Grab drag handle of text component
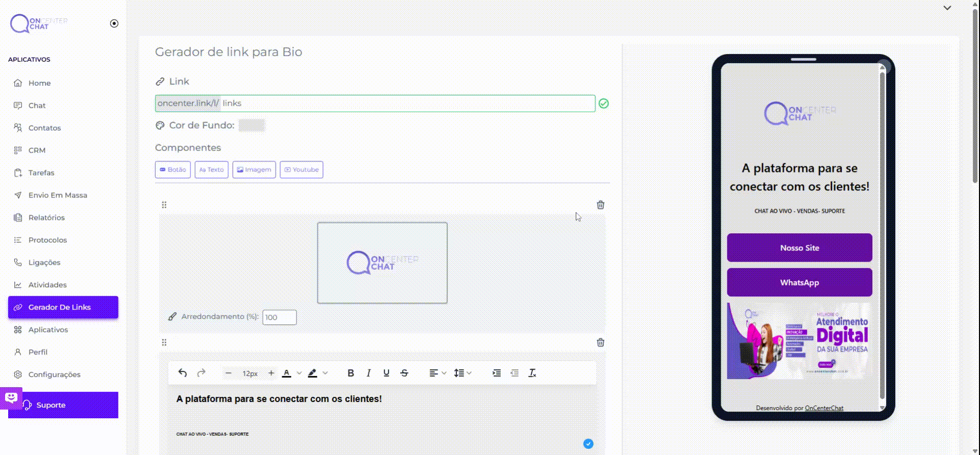 [x=164, y=343]
